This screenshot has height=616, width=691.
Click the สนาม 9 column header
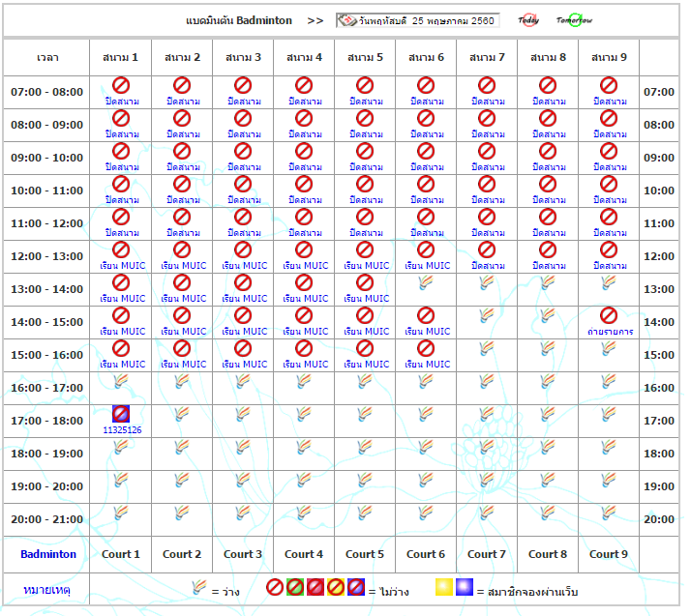pyautogui.click(x=609, y=57)
